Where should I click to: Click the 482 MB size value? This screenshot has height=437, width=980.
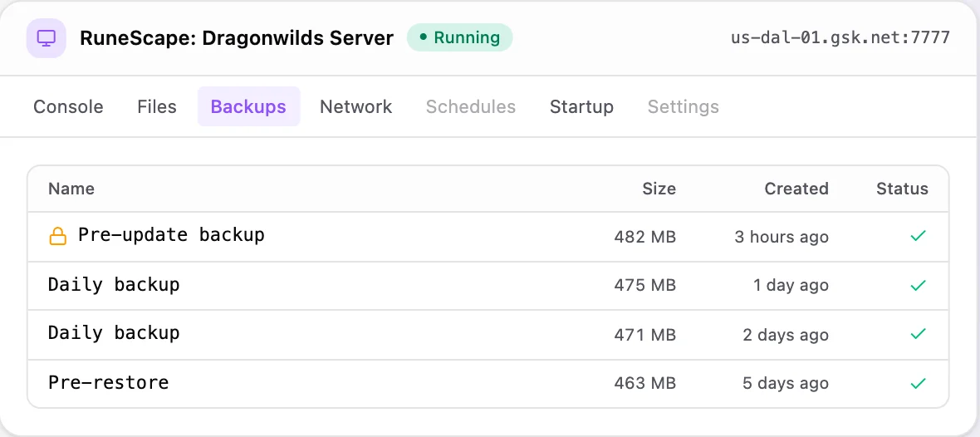(x=645, y=237)
